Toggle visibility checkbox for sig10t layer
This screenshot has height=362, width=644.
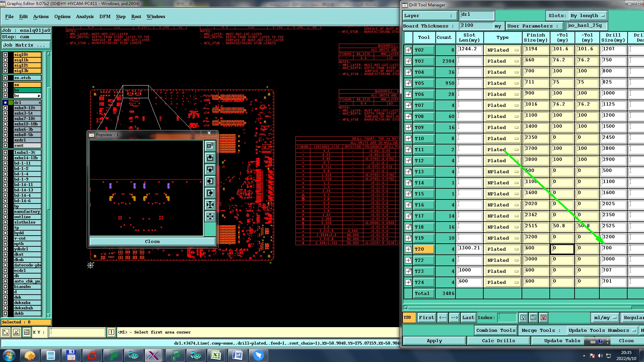click(5, 55)
